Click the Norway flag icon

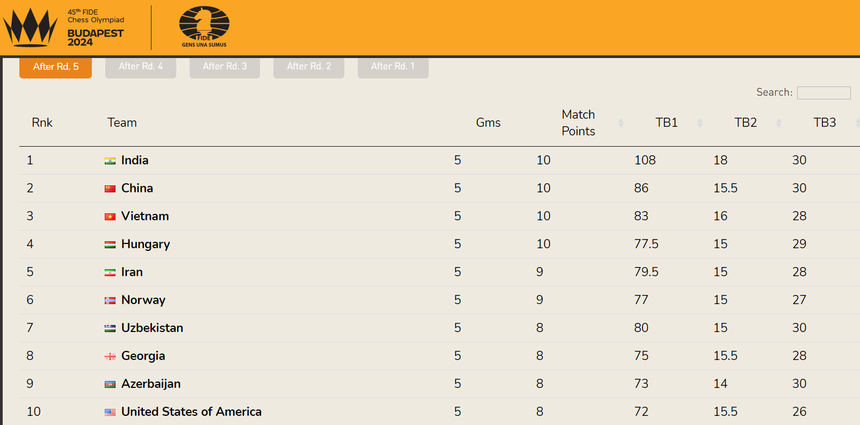tap(110, 300)
